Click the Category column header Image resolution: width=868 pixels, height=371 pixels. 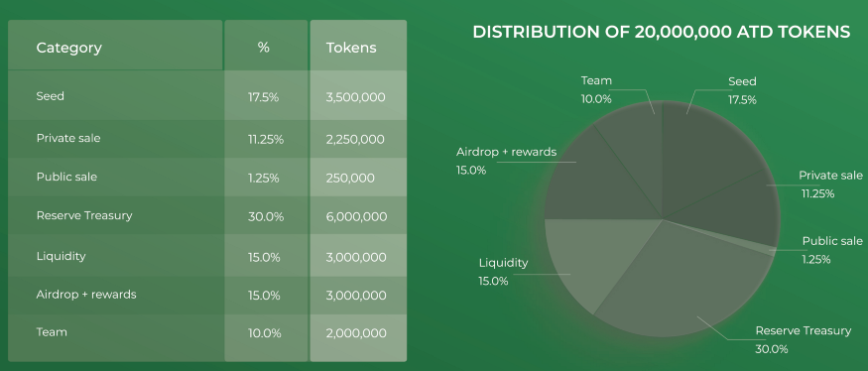pyautogui.click(x=69, y=48)
